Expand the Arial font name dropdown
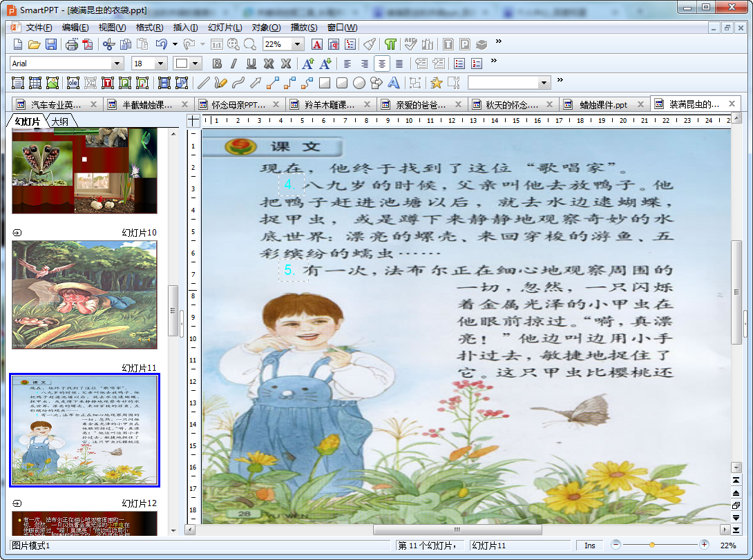This screenshot has width=753, height=560. [x=117, y=64]
